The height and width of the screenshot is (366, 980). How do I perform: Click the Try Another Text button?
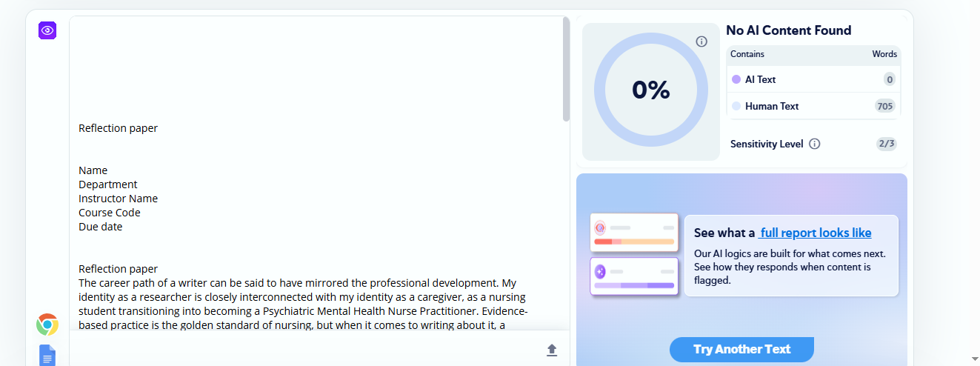coord(741,349)
